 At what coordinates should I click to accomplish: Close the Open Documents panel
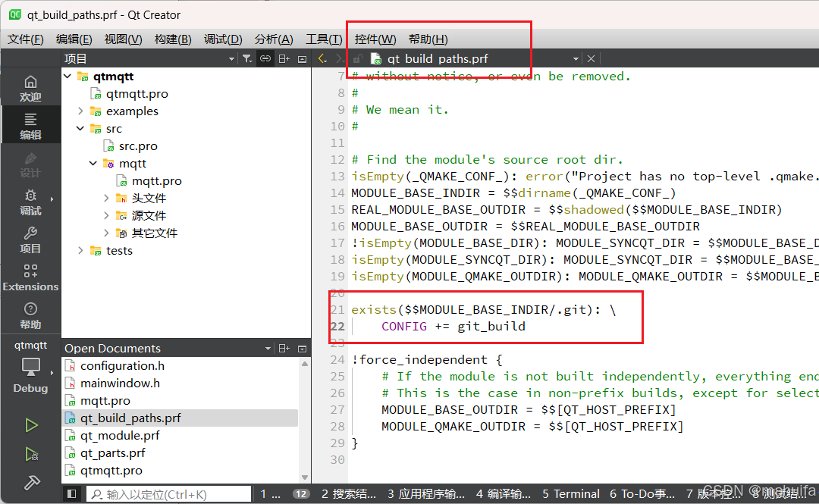302,349
